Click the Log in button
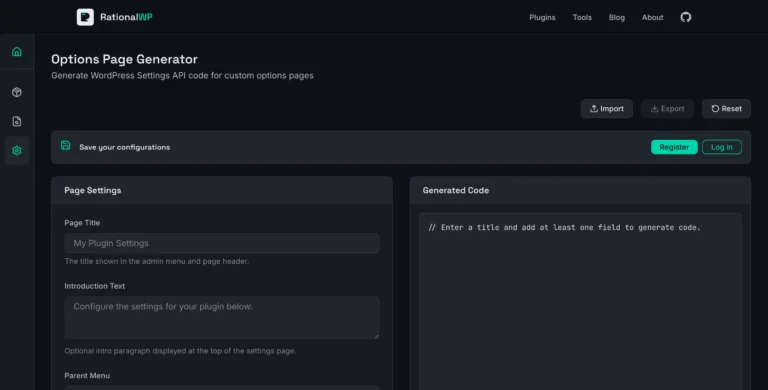Image resolution: width=768 pixels, height=390 pixels. pos(722,147)
